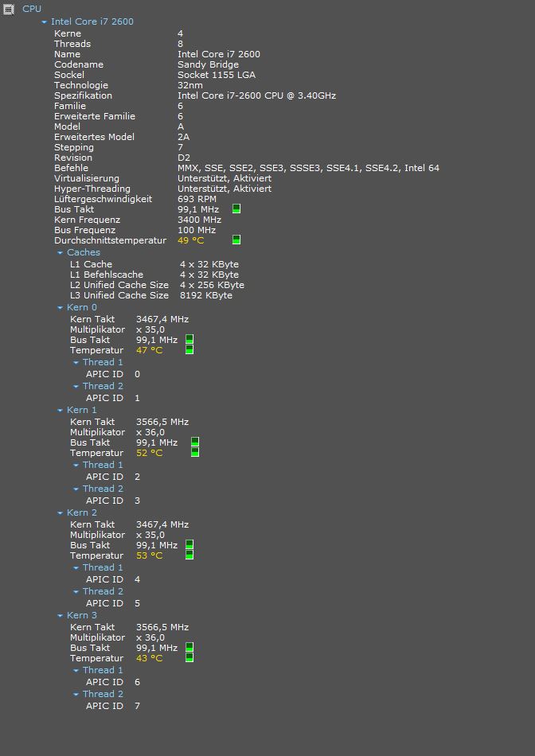
Task: Click the graph icon beside Kern 3 Temperatur 43 °C
Action: tap(189, 657)
